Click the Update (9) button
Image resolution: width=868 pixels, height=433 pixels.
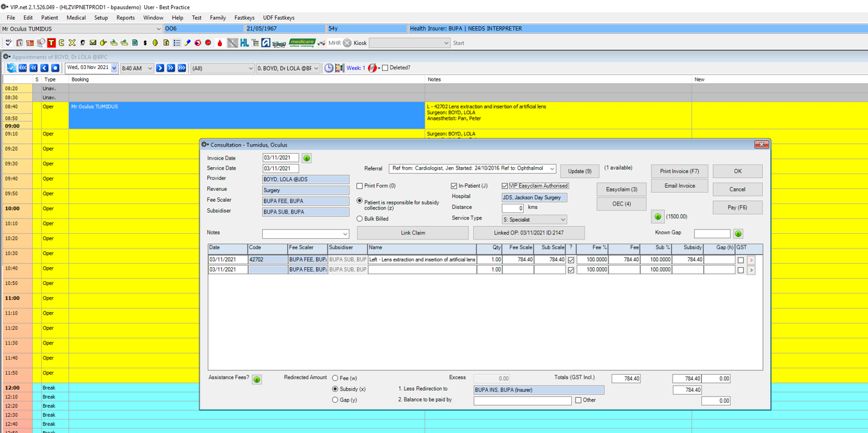pyautogui.click(x=580, y=171)
